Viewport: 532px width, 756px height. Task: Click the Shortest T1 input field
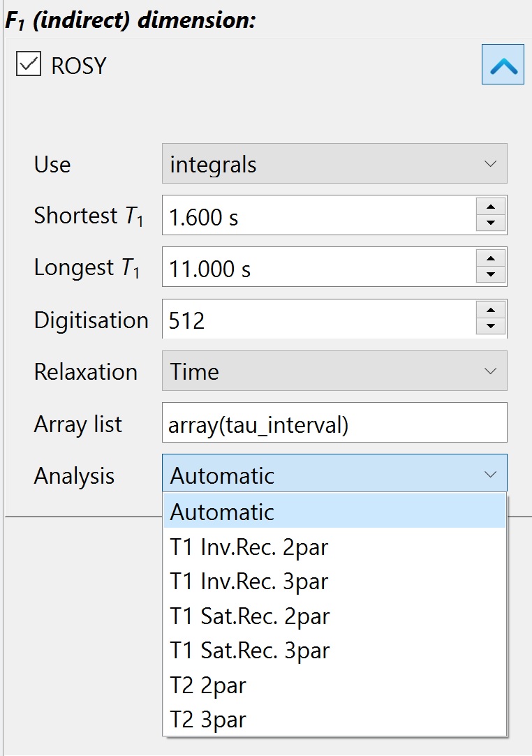click(318, 216)
